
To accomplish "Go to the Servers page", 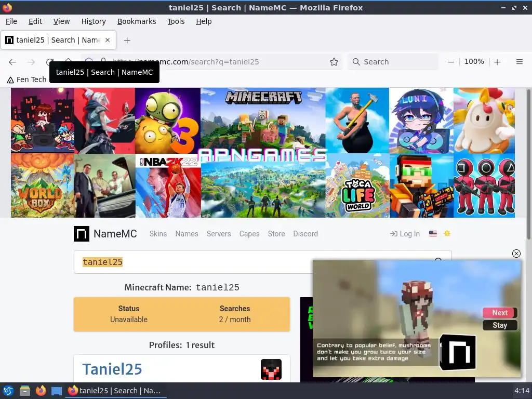I will click(219, 234).
